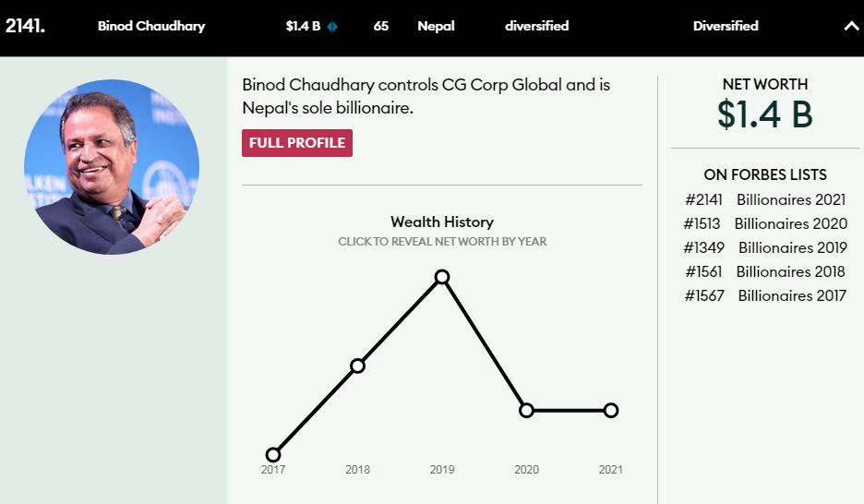The width and height of the screenshot is (864, 504).
Task: Click the blue diamond icon beside $1.4 B
Action: point(332,27)
